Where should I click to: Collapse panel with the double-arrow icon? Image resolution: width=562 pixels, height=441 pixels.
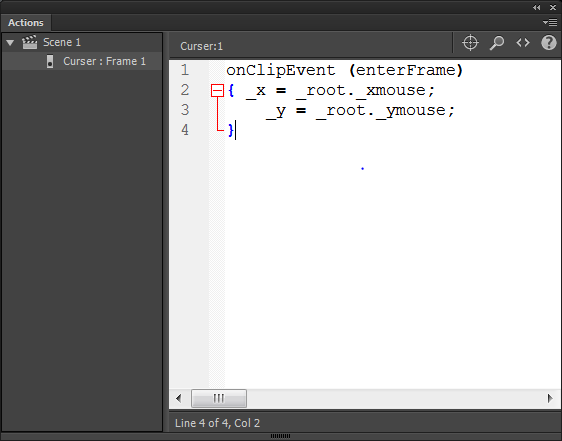pyautogui.click(x=536, y=7)
